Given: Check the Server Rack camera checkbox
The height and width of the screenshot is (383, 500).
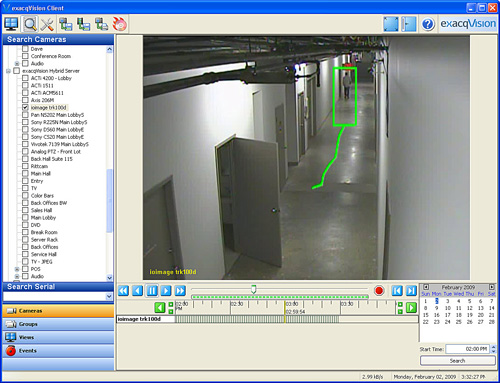Looking at the screenshot, I should click(x=25, y=239).
